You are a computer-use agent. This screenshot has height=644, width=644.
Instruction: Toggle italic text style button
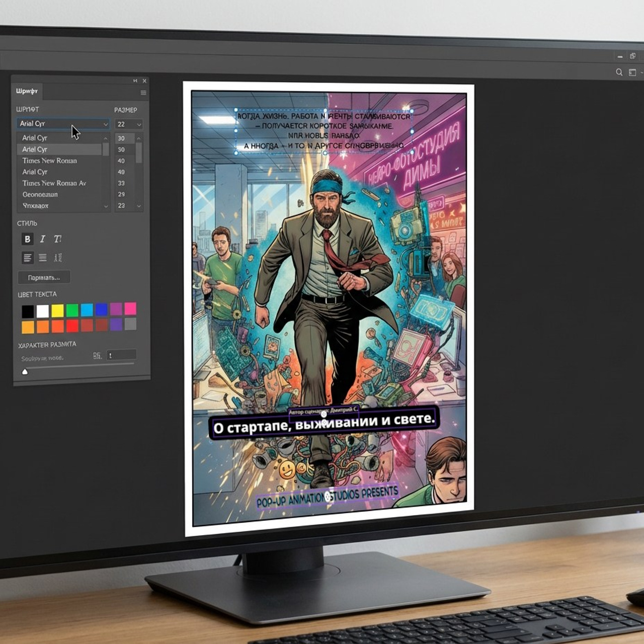click(43, 239)
